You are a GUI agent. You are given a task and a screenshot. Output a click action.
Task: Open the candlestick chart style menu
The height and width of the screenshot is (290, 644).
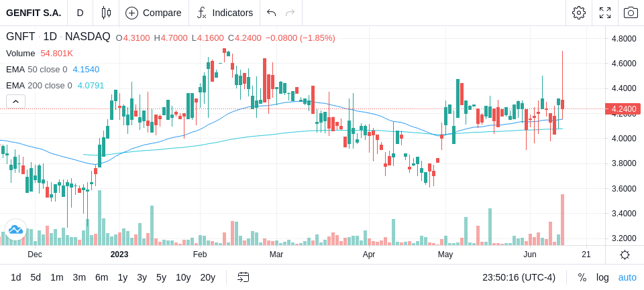106,13
